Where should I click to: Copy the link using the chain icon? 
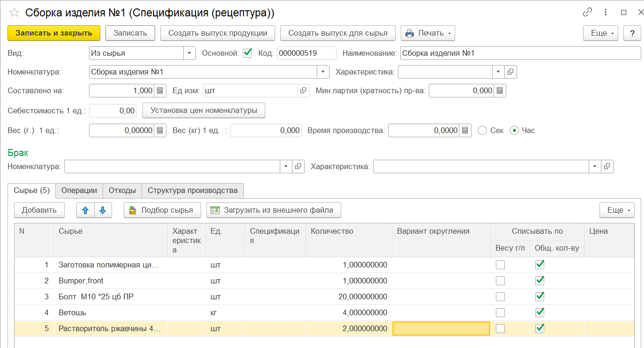pos(587,13)
